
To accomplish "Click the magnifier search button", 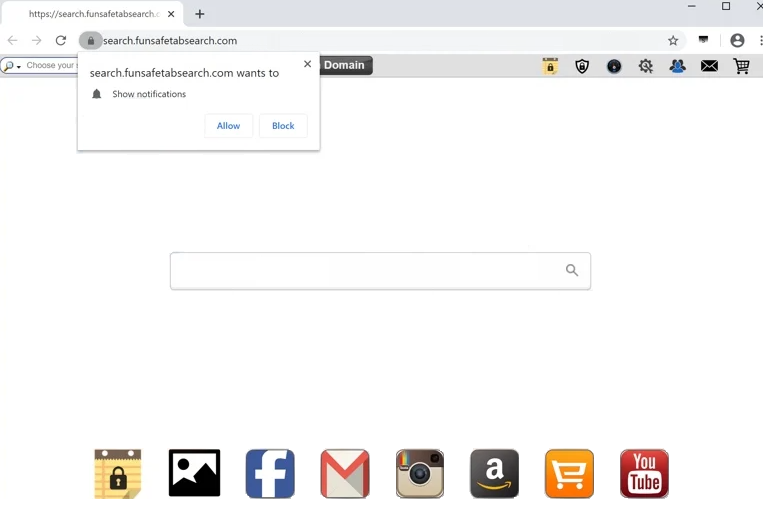I will coord(572,270).
